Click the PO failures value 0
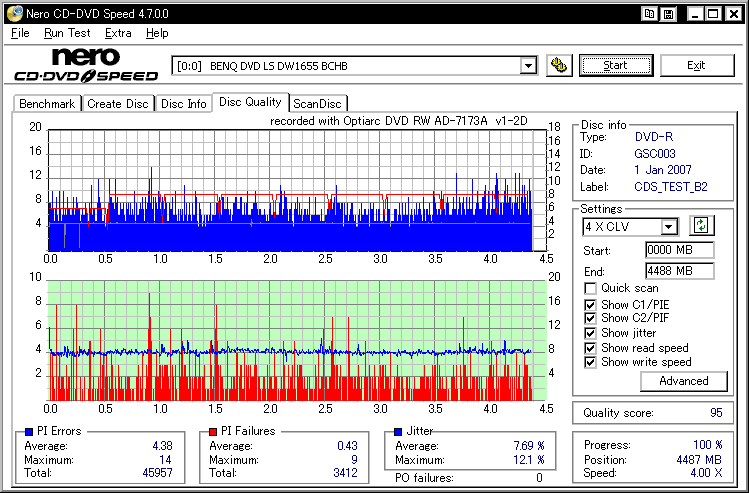This screenshot has height=493, width=749. tap(539, 478)
